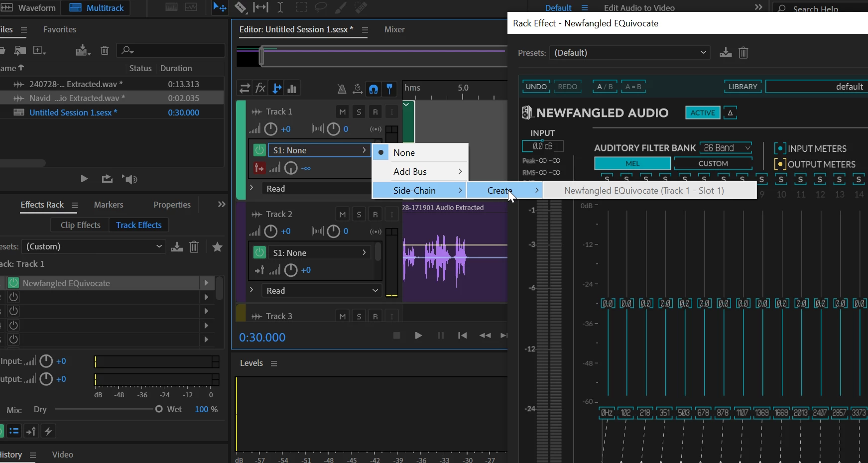Toggle power for Newfangled EQuivocate effect
Viewport: 868px width, 463px height.
pos(13,283)
